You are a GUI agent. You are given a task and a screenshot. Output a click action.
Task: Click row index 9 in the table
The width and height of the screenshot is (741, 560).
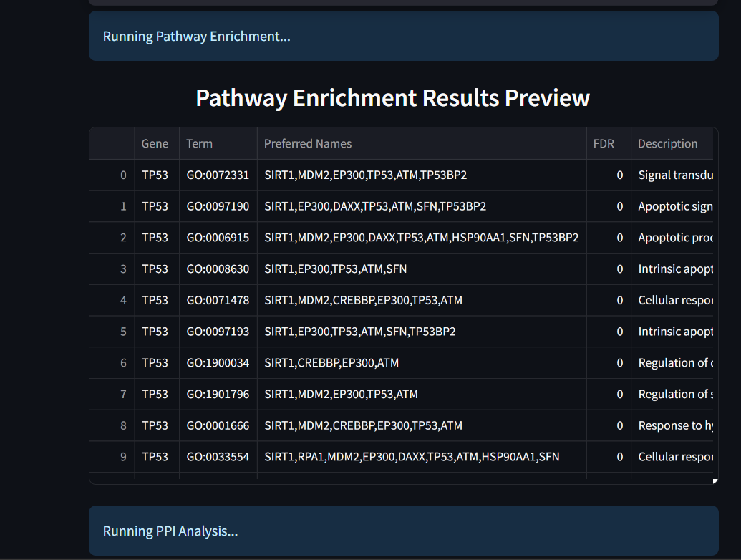click(x=122, y=456)
